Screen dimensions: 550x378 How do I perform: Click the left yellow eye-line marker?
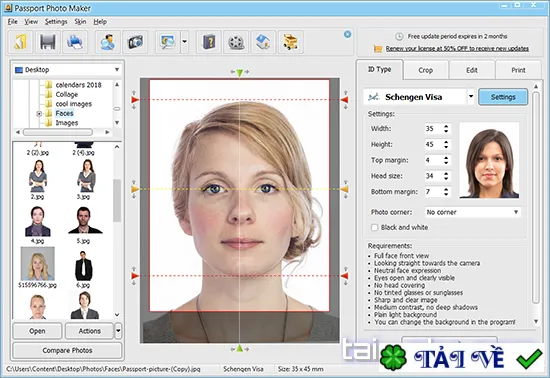pos(135,189)
